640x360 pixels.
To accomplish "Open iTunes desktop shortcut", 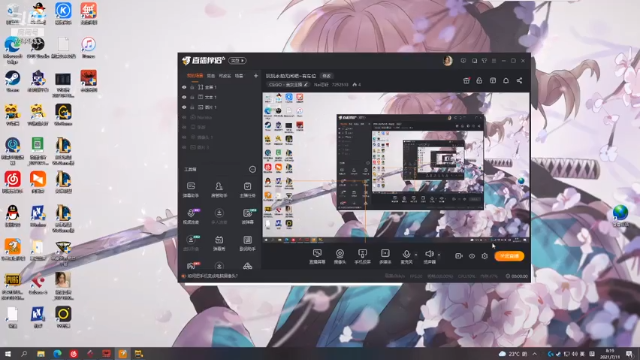I will [x=88, y=47].
